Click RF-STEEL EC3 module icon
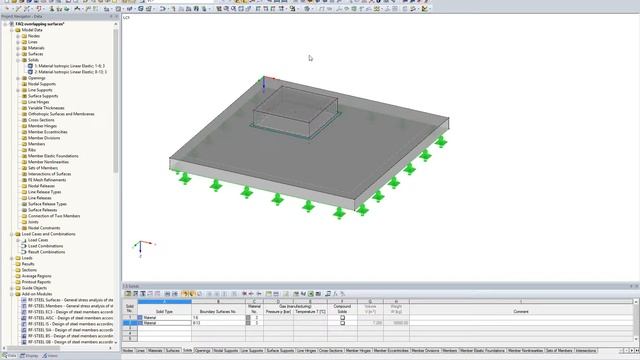Image resolution: width=640 pixels, height=360 pixels. pos(24,312)
